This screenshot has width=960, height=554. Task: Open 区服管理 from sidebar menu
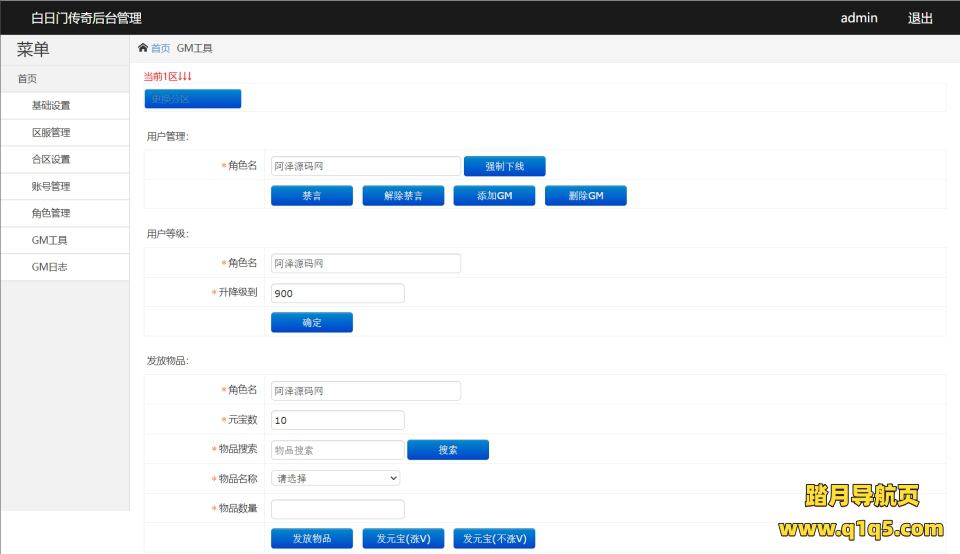[x=51, y=133]
